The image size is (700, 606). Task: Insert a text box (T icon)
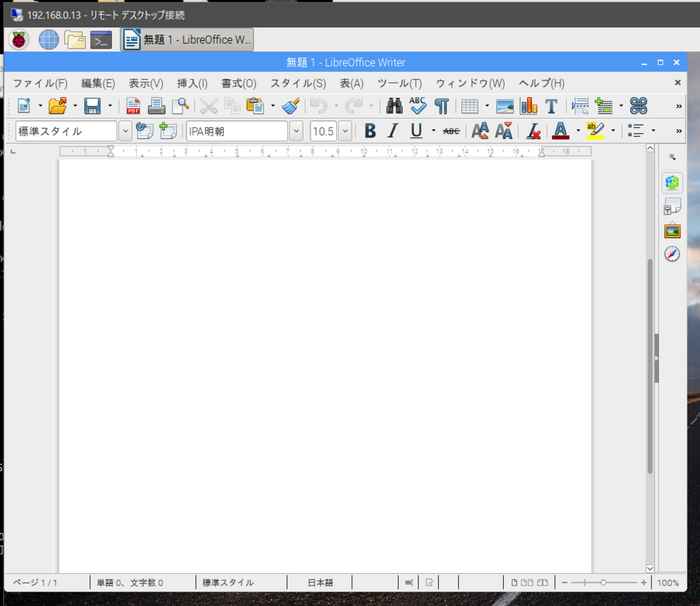point(552,106)
